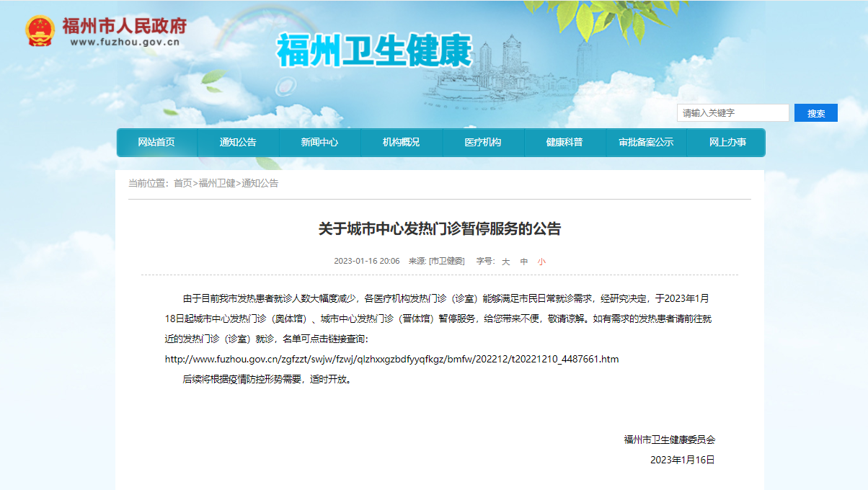This screenshot has height=490, width=868.
Task: Open the 通知公告 navigation menu item
Action: pos(238,143)
